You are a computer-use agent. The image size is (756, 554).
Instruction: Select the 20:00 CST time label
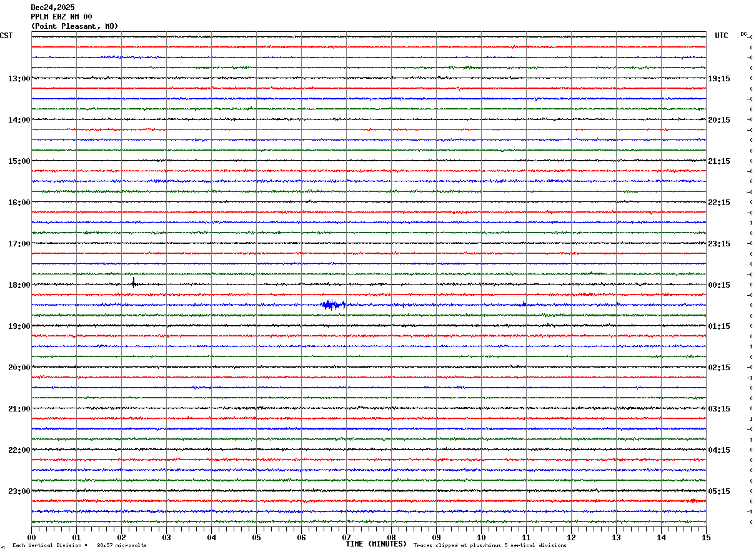(x=19, y=368)
